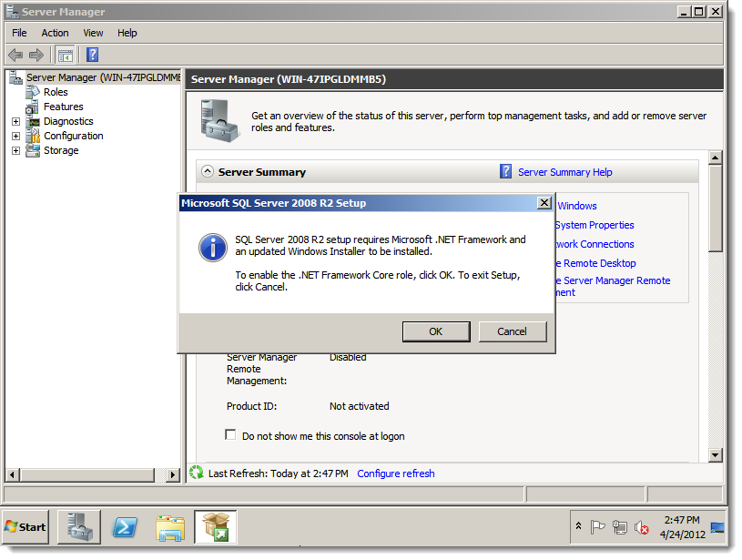Select the Features node icon in tree
The image size is (742, 560).
33,107
